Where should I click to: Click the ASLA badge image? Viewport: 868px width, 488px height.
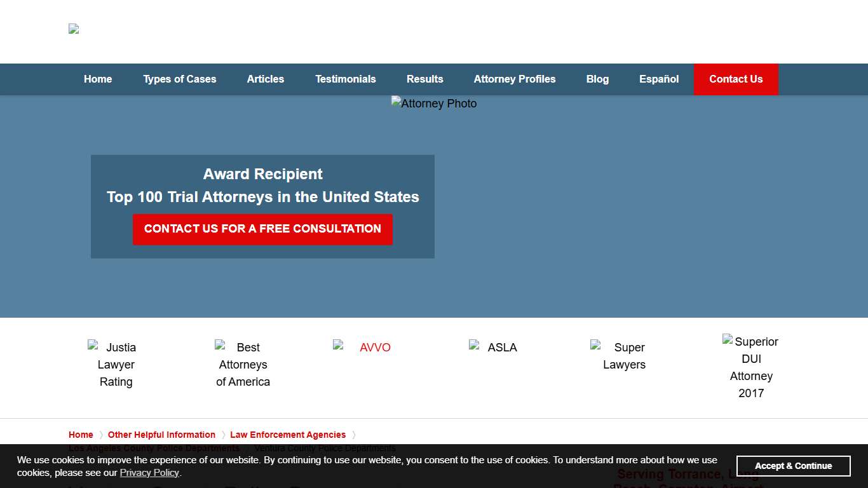[x=493, y=347]
